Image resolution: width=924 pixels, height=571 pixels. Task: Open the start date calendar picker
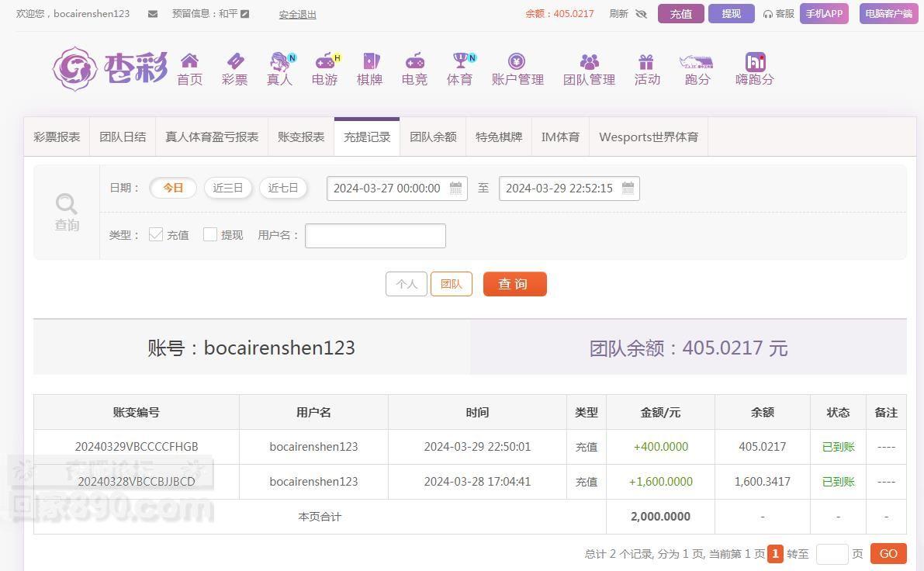(456, 188)
